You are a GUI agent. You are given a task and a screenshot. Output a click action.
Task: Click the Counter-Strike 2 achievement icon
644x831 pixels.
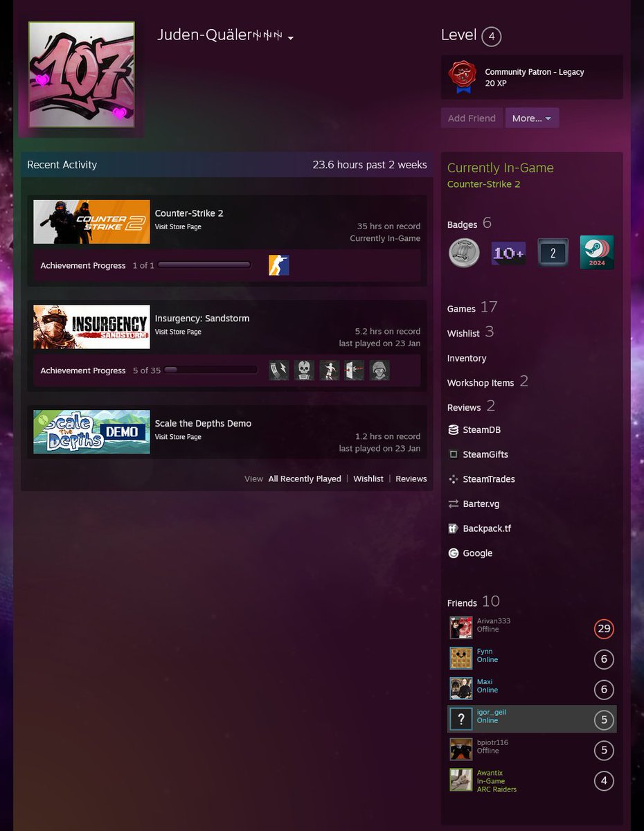[279, 265]
